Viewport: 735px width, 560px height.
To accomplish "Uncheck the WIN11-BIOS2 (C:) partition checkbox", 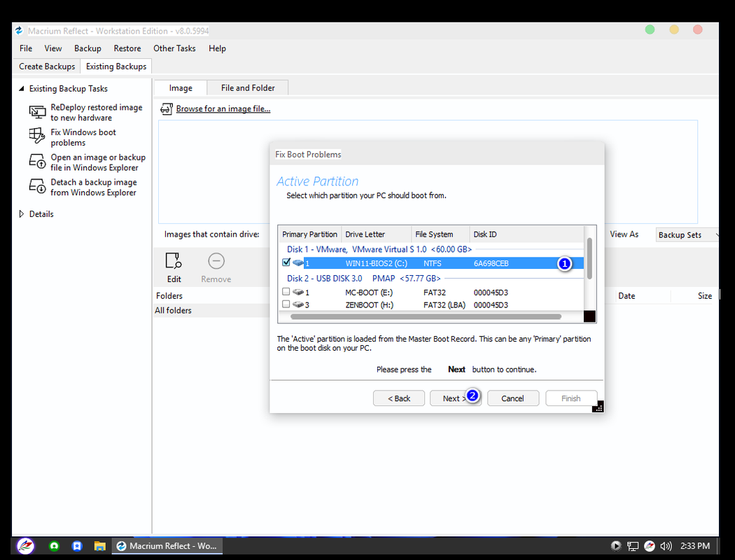I will tap(286, 262).
